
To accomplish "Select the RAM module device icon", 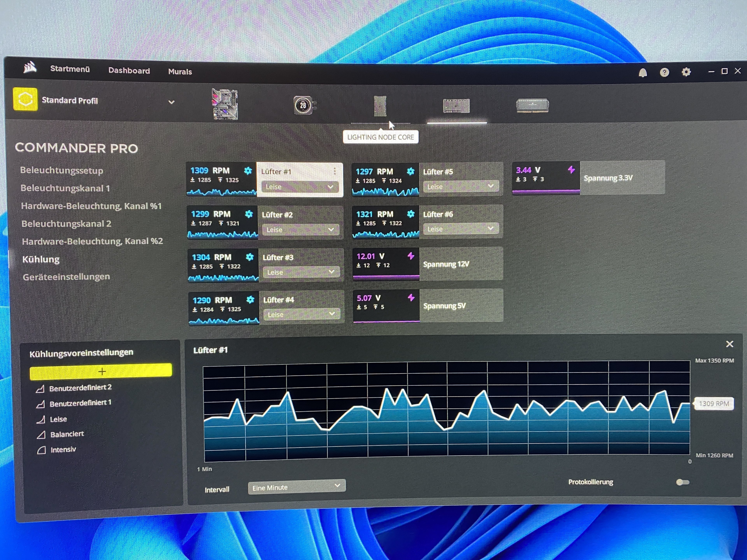I will click(532, 106).
